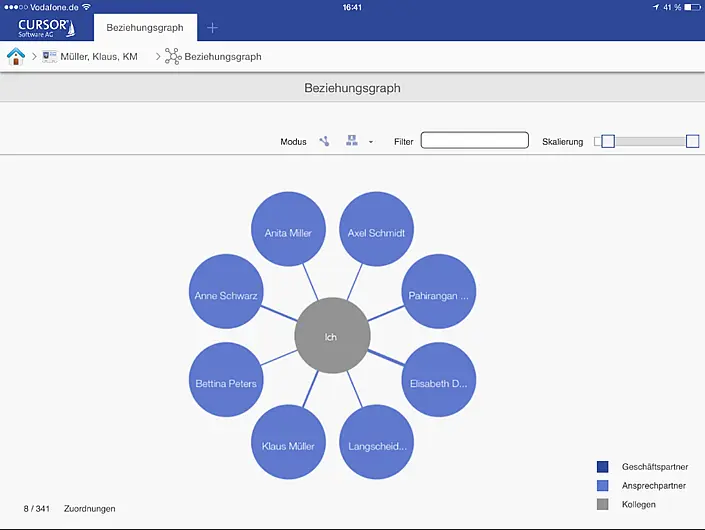Click the right Skalierung slider handle
This screenshot has height=530, width=705.
(x=692, y=141)
